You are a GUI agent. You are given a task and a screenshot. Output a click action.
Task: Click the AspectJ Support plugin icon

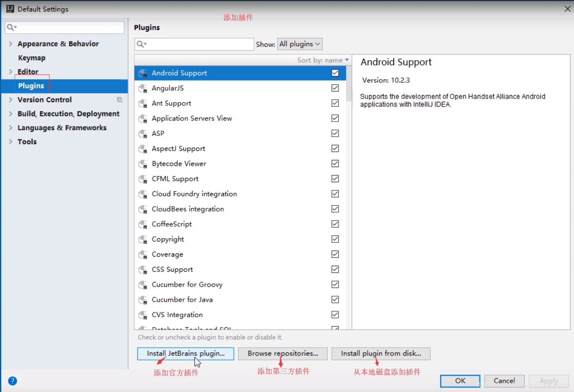tap(143, 149)
